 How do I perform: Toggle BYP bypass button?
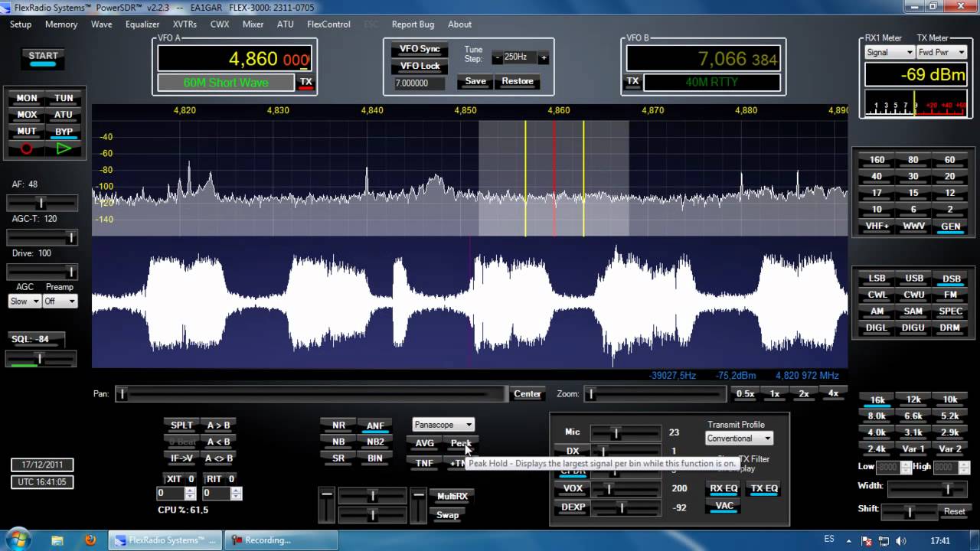point(64,132)
